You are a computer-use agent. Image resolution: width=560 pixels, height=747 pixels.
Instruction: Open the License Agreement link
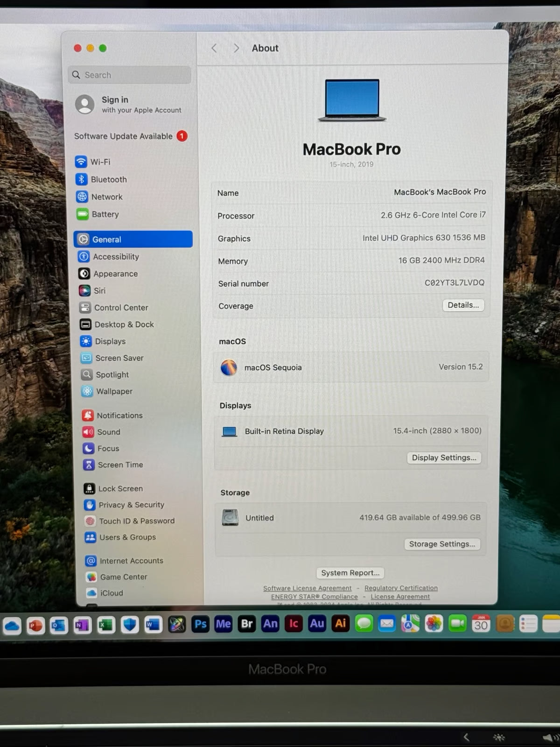click(x=400, y=597)
